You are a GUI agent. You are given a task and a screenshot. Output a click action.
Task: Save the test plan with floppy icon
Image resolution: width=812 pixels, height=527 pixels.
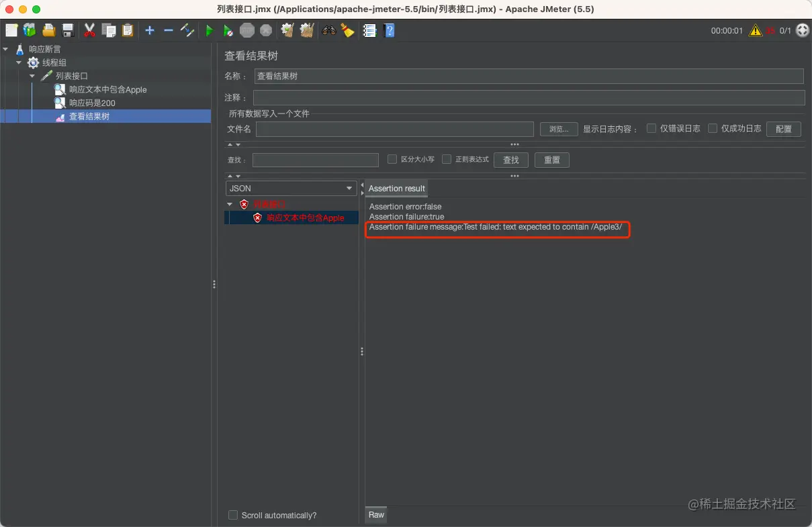tap(68, 30)
